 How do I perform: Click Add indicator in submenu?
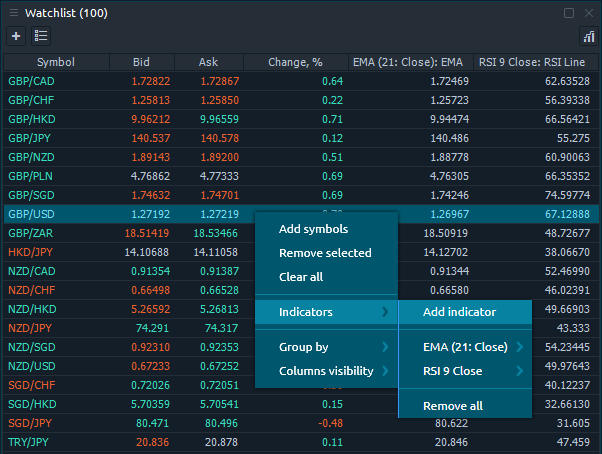(x=459, y=312)
